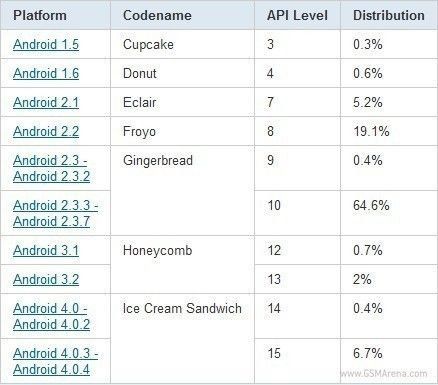Click the 64.6% distribution value

[x=371, y=205]
